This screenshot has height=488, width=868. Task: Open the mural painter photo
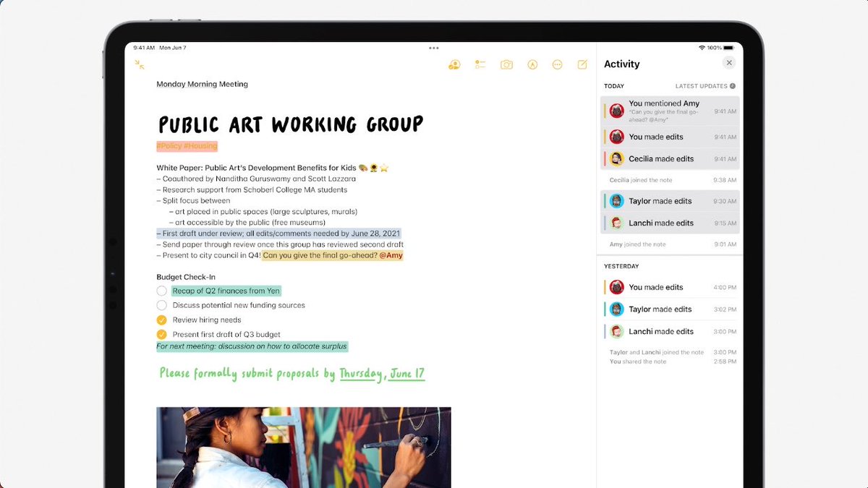(x=304, y=447)
